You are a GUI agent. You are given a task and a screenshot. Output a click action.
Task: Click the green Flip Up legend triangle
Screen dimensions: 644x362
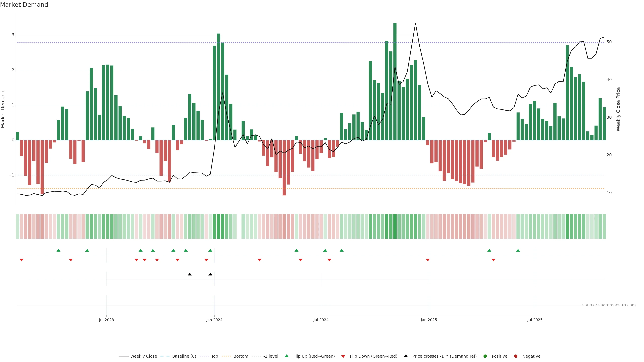[x=286, y=356]
